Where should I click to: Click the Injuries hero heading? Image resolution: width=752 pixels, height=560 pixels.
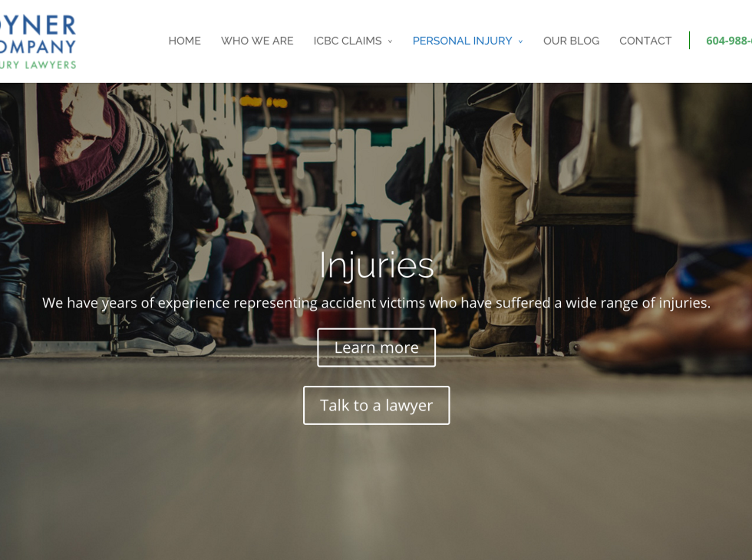[377, 265]
